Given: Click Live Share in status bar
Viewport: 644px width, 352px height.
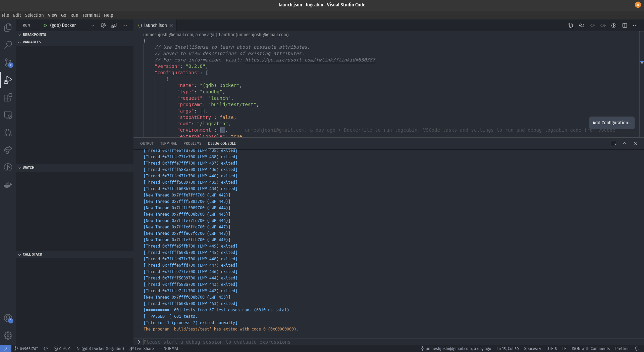Looking at the screenshot, I should pyautogui.click(x=142, y=349).
